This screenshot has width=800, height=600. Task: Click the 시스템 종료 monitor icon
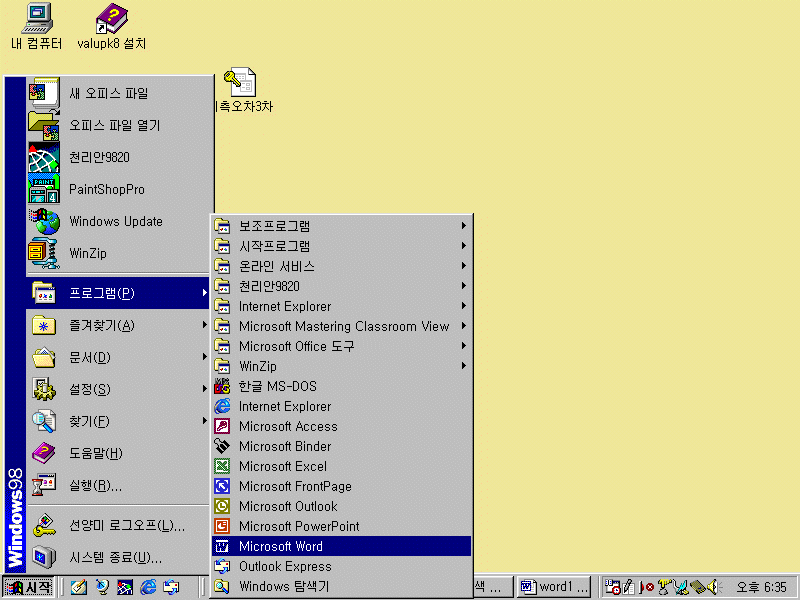coord(44,557)
